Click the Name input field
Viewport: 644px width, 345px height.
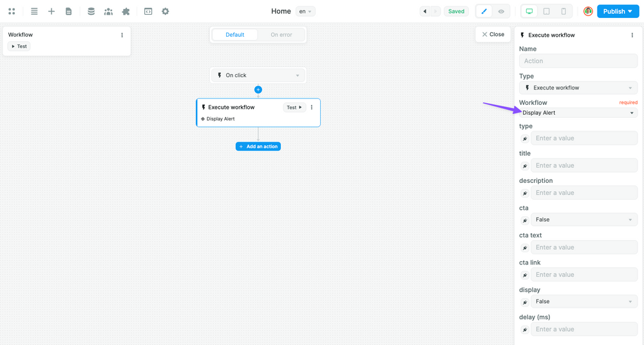click(x=578, y=61)
